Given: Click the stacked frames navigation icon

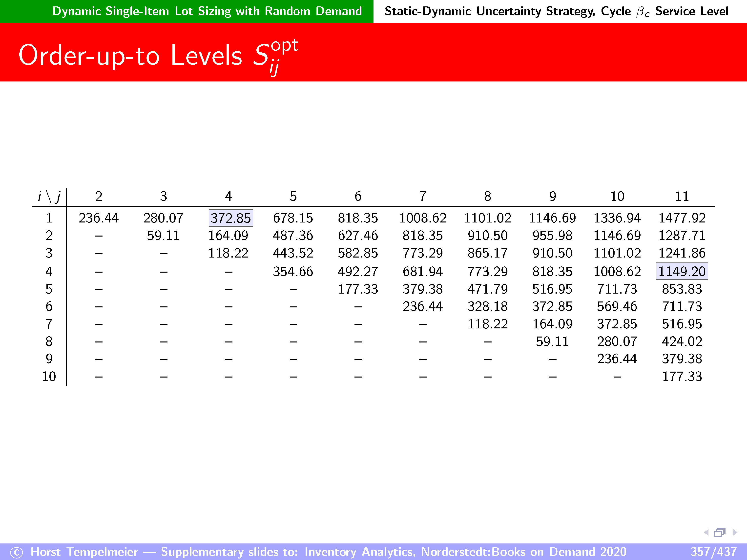Looking at the screenshot, I should [720, 532].
